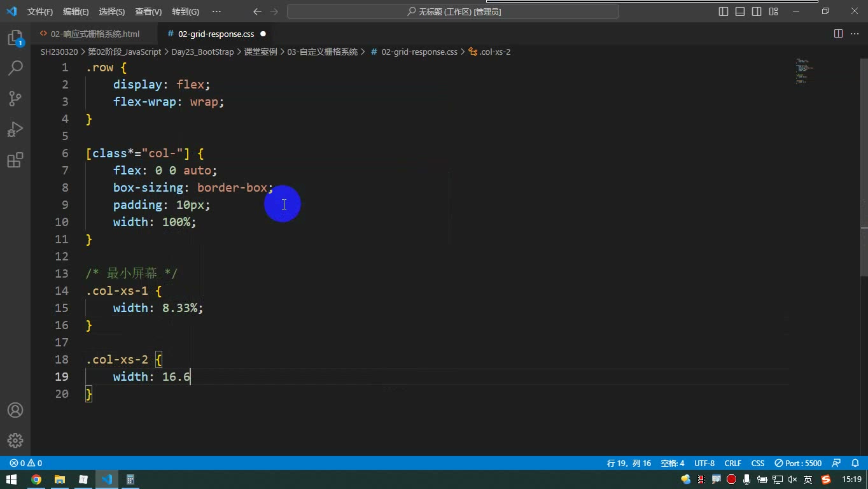Open the Manage gear menu
Viewport: 868px width, 489px height.
point(15,440)
